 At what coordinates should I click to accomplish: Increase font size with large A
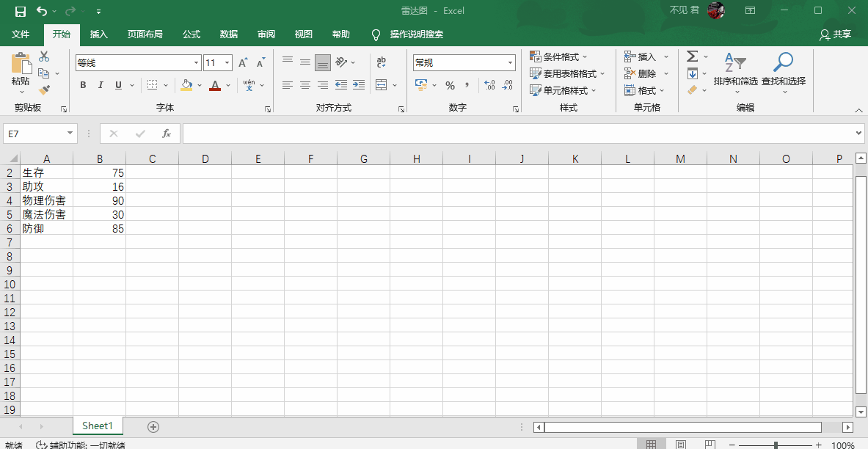click(x=242, y=63)
